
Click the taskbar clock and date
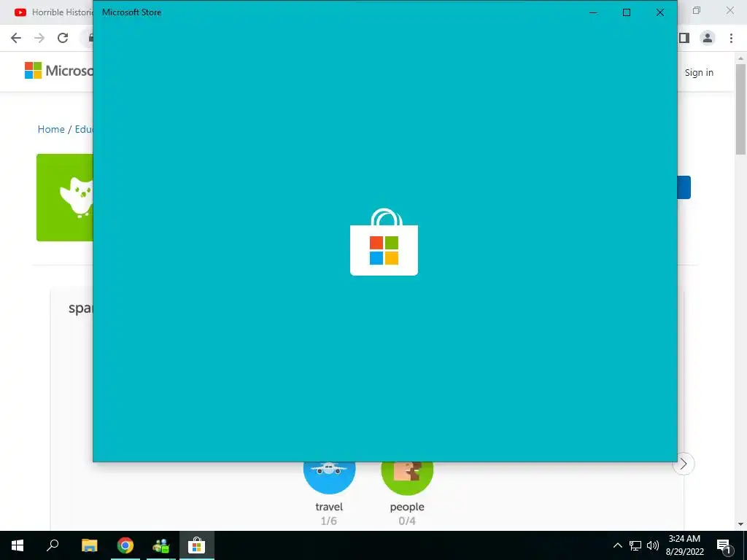(x=684, y=545)
